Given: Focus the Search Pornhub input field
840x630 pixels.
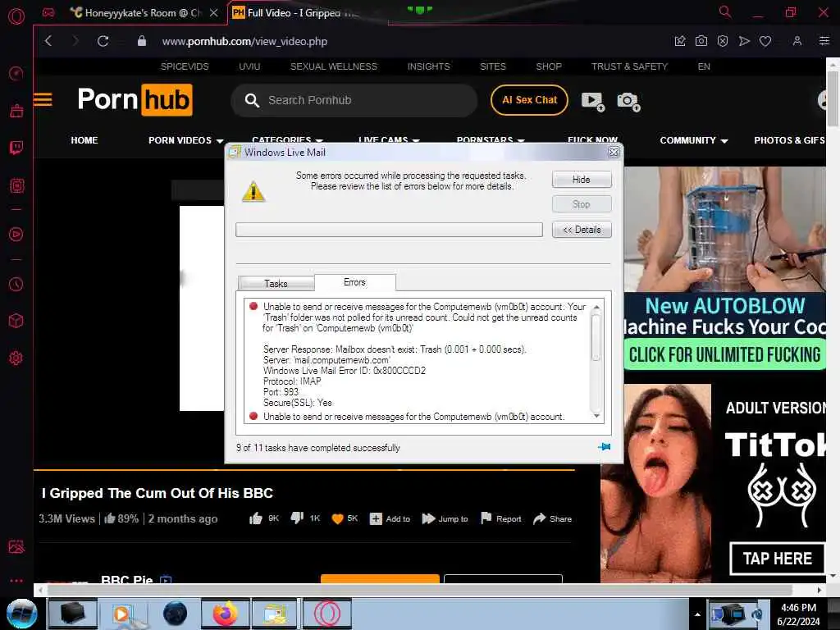Looking at the screenshot, I should click(x=354, y=100).
